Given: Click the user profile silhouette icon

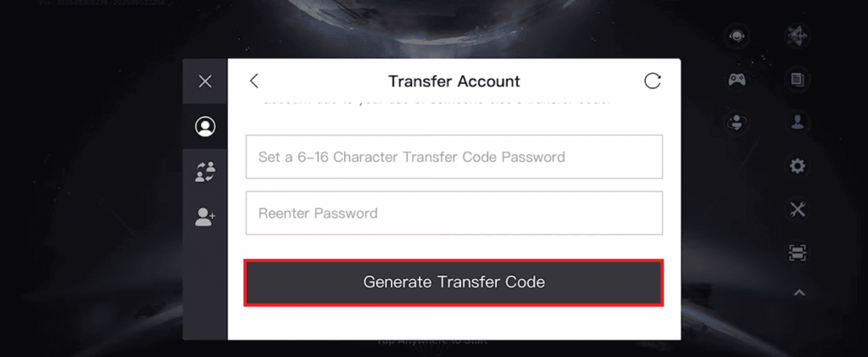Looking at the screenshot, I should [797, 121].
